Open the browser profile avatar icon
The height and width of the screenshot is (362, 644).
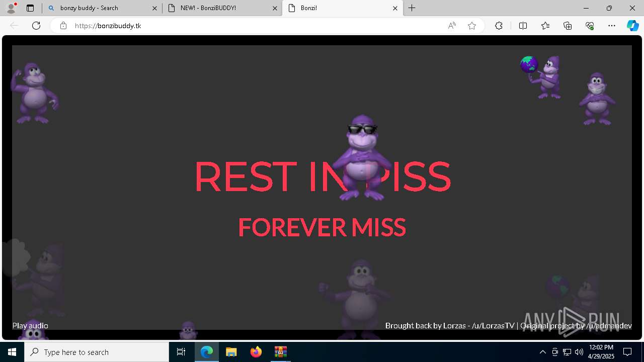click(x=11, y=8)
